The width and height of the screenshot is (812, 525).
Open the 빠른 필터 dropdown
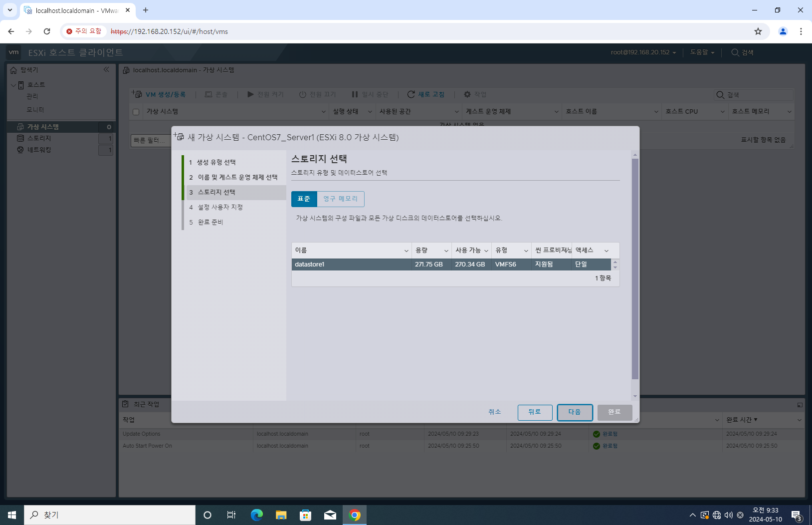point(150,140)
